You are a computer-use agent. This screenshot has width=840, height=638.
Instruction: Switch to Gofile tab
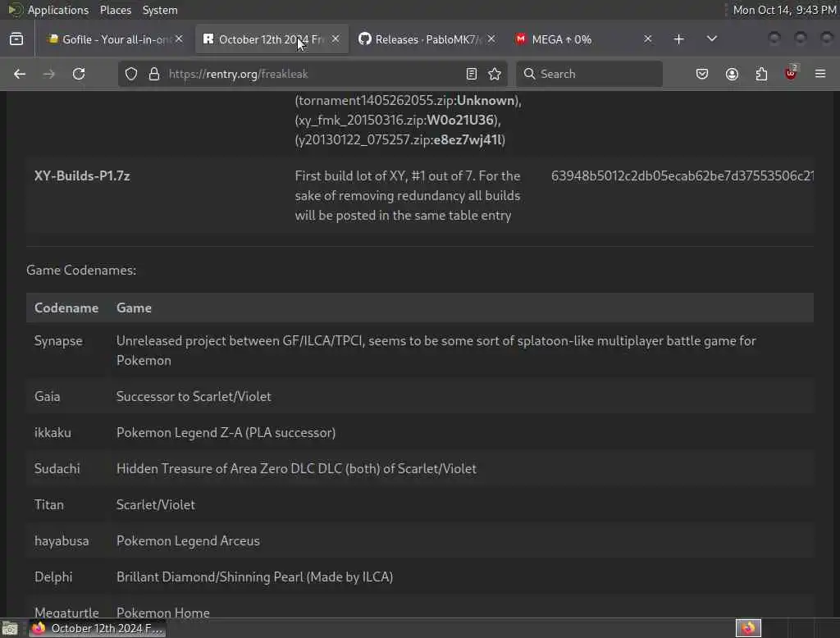(x=109, y=39)
